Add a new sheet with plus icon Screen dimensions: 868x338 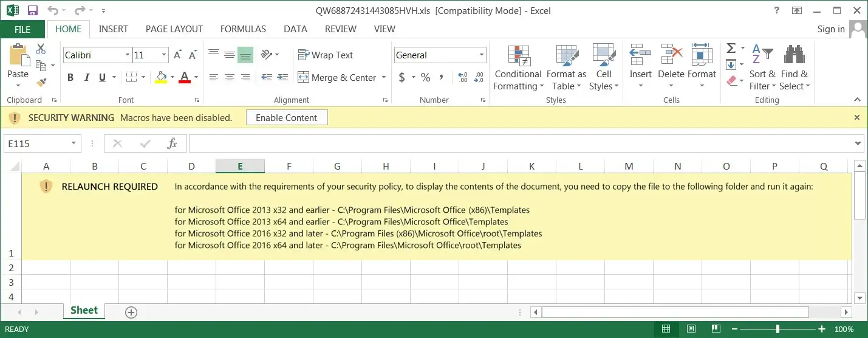[131, 312]
